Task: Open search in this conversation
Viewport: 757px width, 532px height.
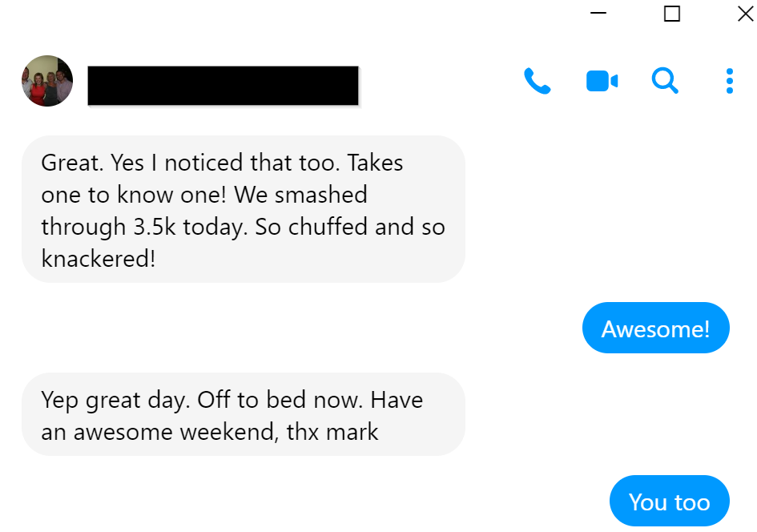Action: pos(665,81)
